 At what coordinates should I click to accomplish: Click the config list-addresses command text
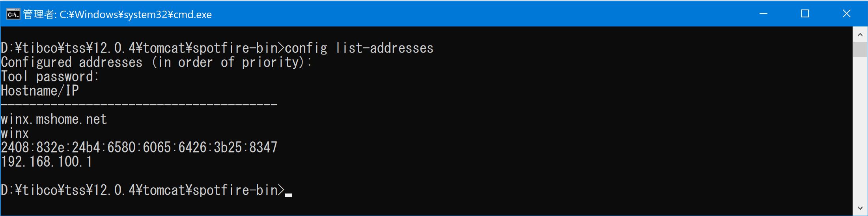[x=359, y=48]
